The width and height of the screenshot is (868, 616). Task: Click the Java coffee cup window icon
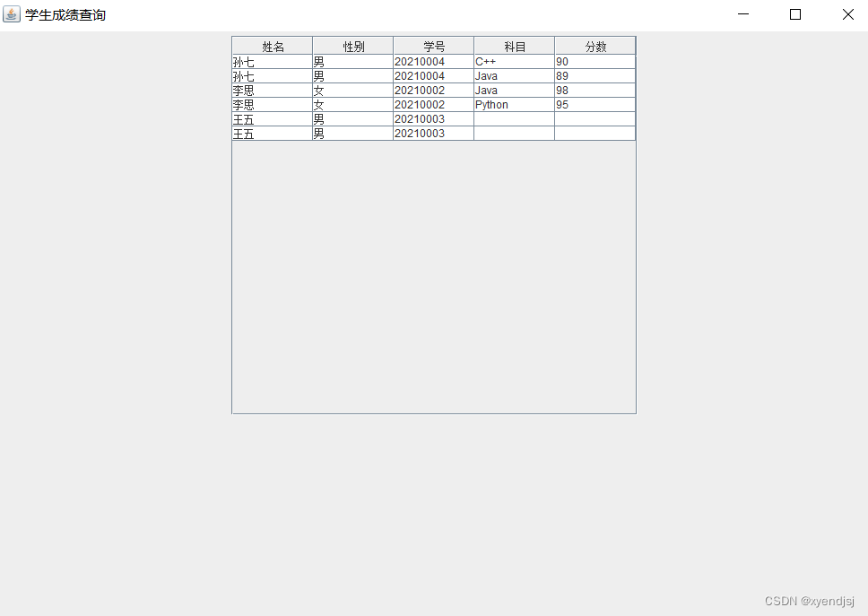12,14
